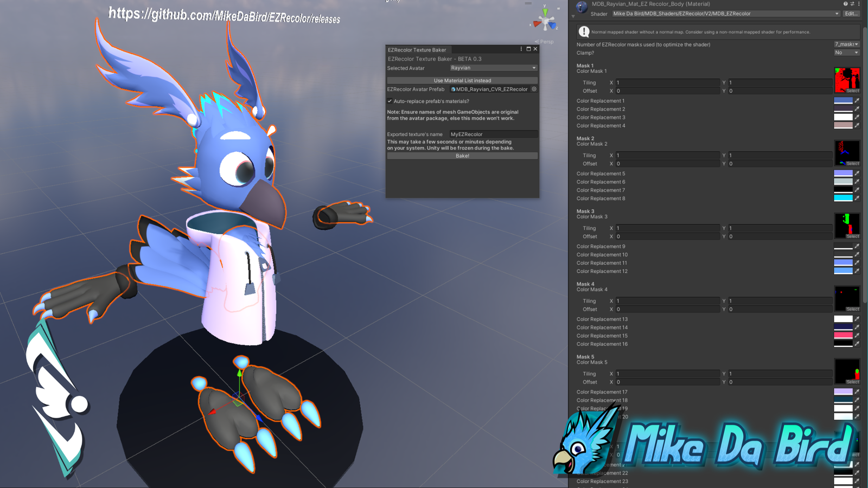Click the Bake! button

tap(462, 156)
